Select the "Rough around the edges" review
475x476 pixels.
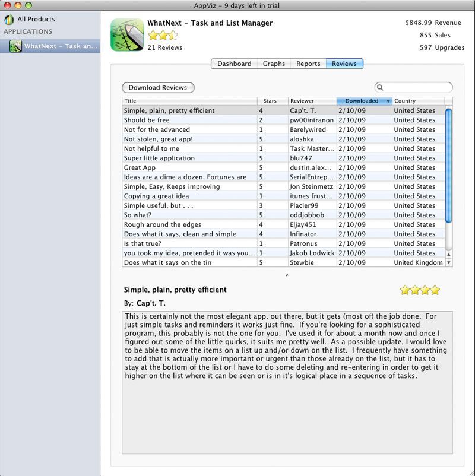pos(189,224)
